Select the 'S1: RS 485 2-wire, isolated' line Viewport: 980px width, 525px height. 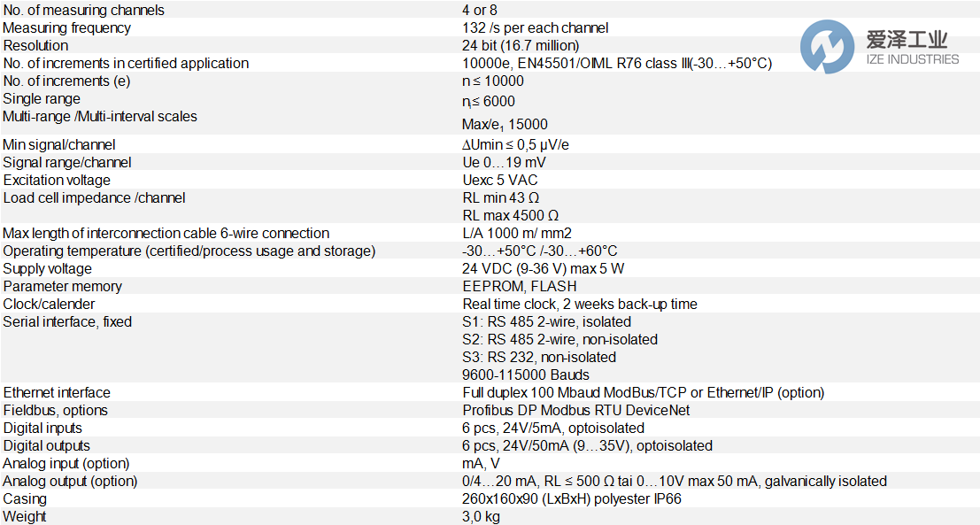[547, 321]
